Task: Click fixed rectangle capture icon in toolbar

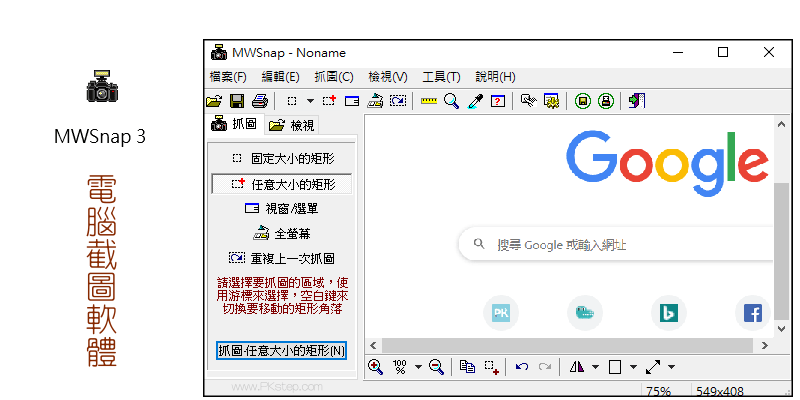Action: pyautogui.click(x=292, y=101)
